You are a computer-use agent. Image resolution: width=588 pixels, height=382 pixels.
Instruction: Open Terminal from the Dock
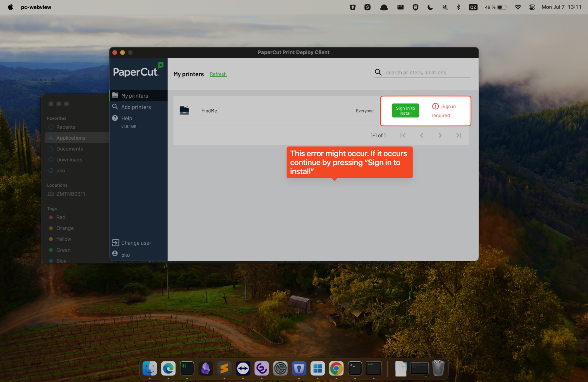tap(355, 368)
